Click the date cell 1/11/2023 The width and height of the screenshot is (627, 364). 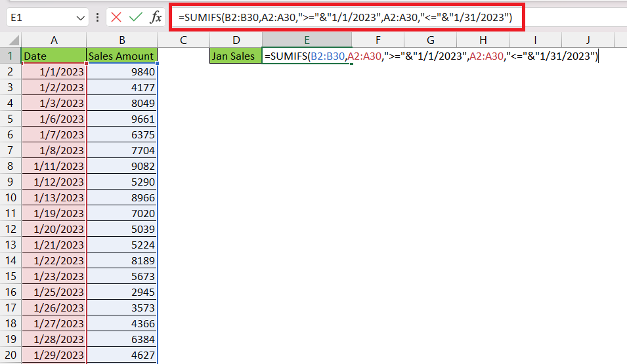point(54,166)
